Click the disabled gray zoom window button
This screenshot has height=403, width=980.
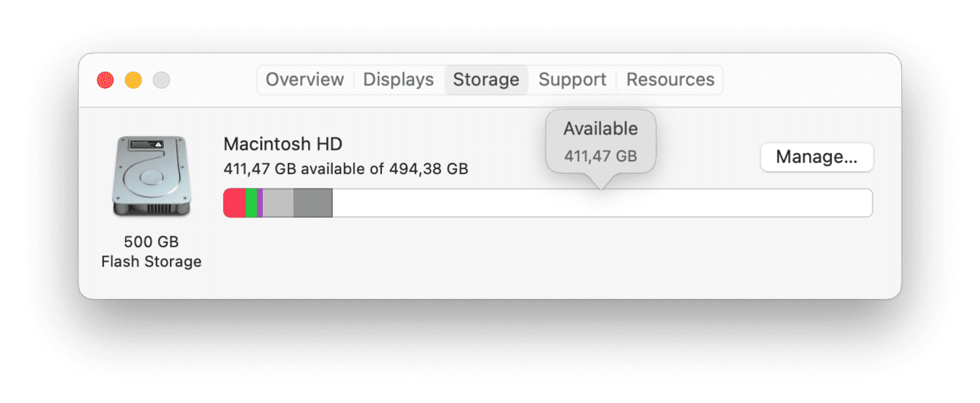(x=161, y=80)
